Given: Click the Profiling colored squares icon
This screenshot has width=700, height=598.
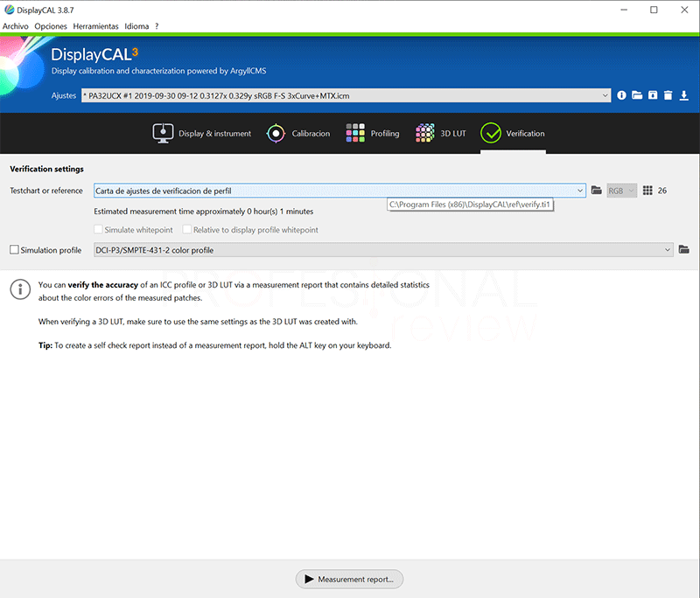Looking at the screenshot, I should (355, 134).
